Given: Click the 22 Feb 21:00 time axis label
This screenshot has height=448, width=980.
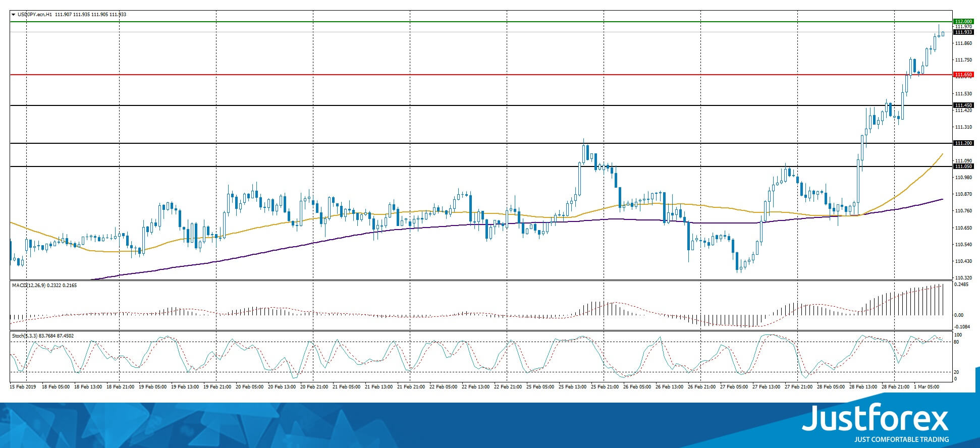Looking at the screenshot, I should click(x=508, y=387).
